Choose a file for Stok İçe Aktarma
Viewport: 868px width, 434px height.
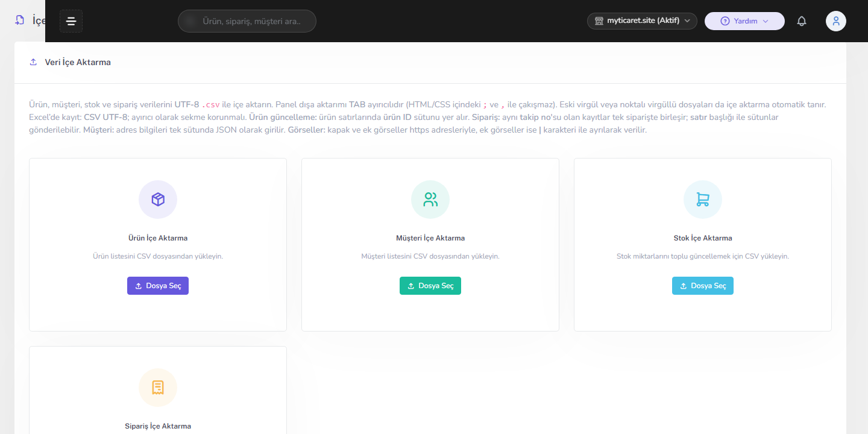pos(703,286)
